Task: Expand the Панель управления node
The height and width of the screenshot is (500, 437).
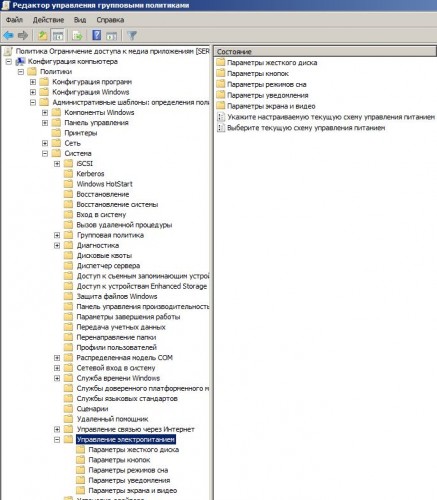Action: coord(45,123)
